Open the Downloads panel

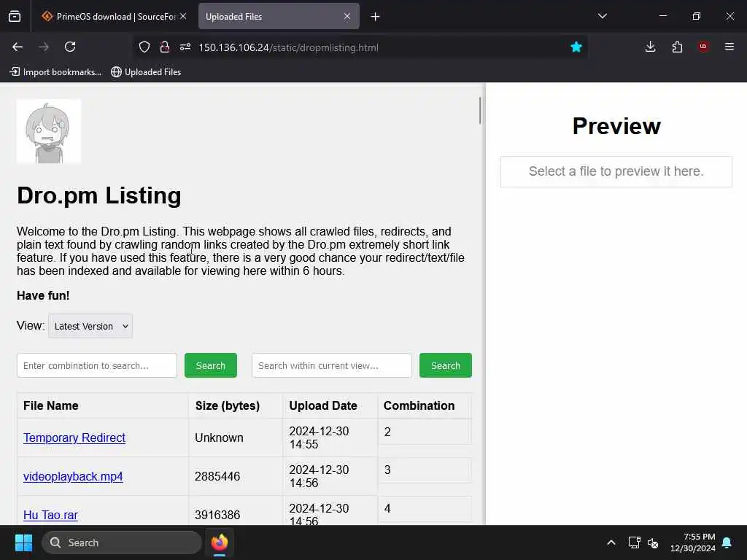[650, 47]
